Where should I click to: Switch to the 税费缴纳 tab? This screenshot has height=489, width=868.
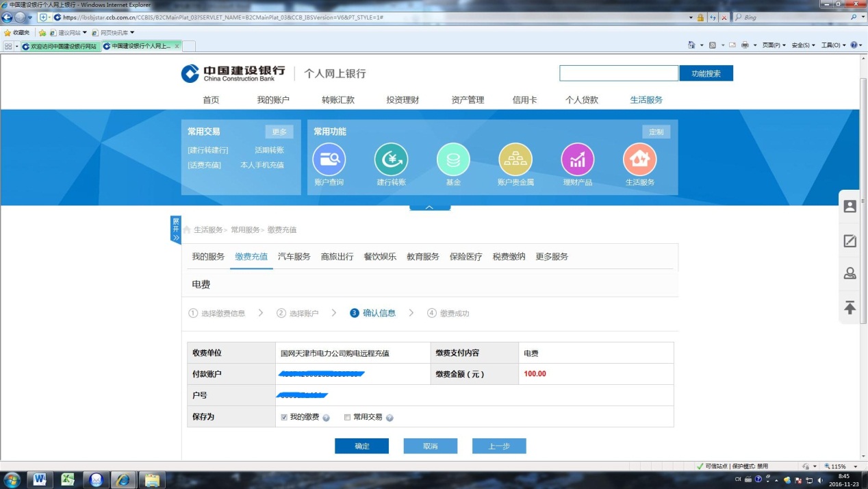[x=509, y=257]
